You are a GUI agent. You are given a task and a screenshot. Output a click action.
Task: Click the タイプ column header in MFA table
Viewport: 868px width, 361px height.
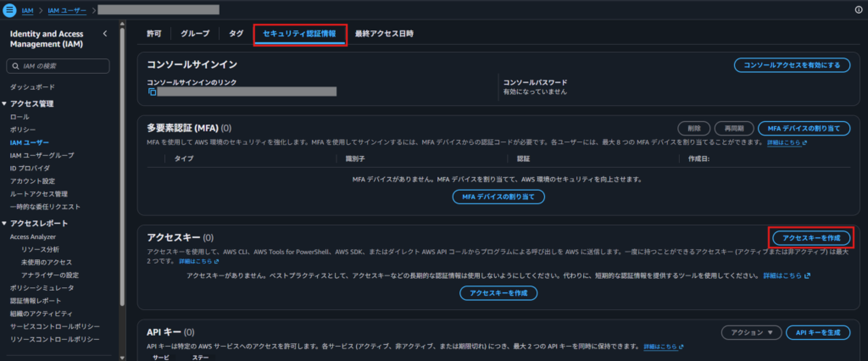click(x=184, y=159)
